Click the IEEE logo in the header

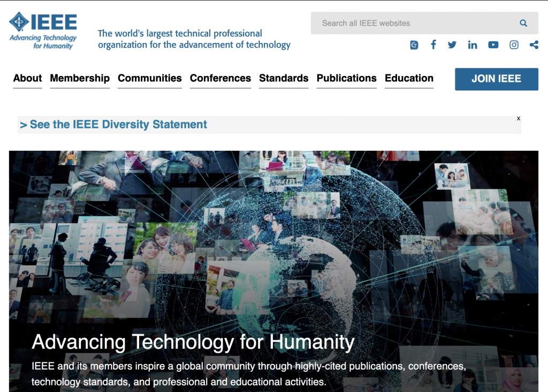[x=43, y=30]
